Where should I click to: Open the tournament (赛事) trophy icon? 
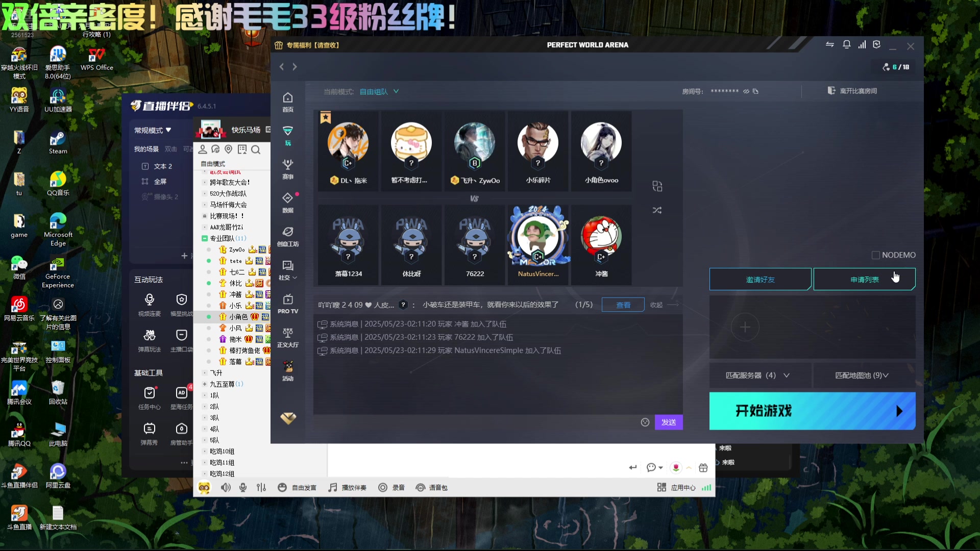[288, 169]
